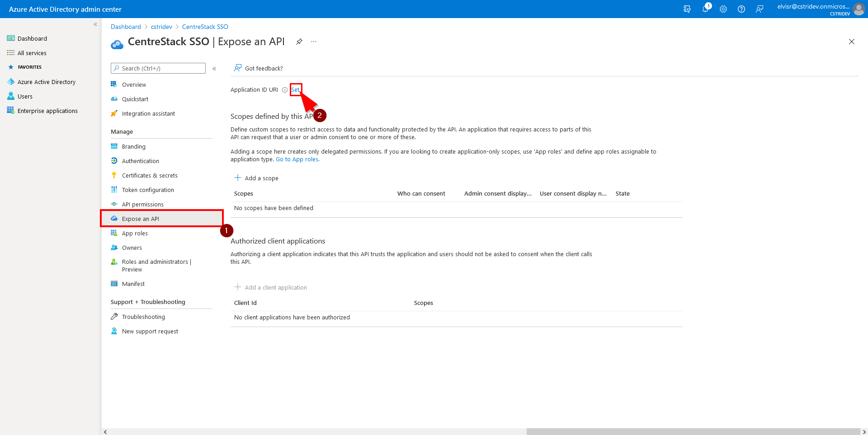
Task: Collapse the left portal sidebar
Action: point(95,24)
